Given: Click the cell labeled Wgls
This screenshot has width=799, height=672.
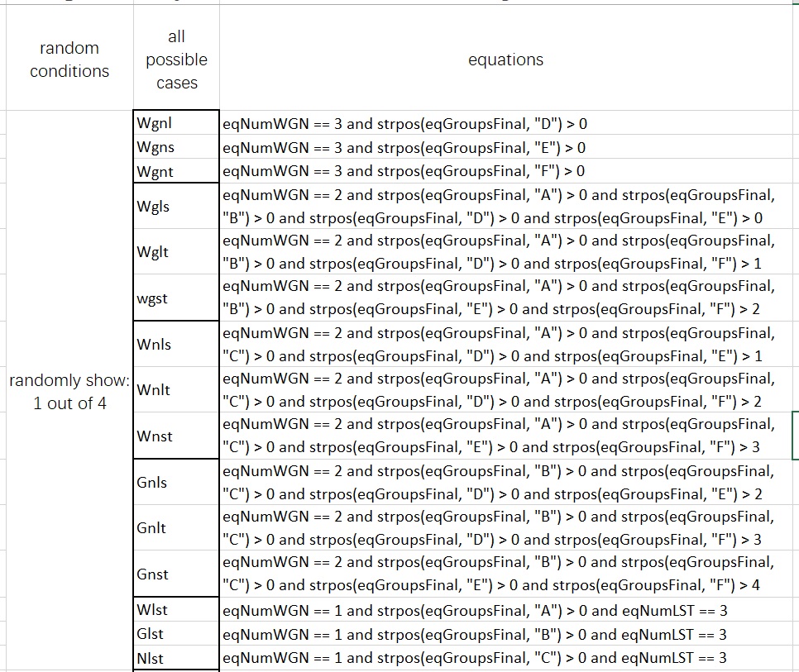Looking at the screenshot, I should [x=176, y=206].
